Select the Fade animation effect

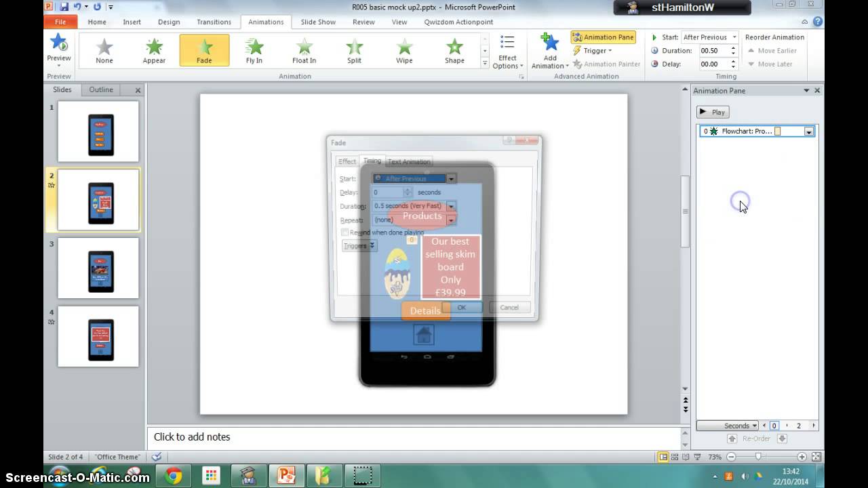[204, 51]
